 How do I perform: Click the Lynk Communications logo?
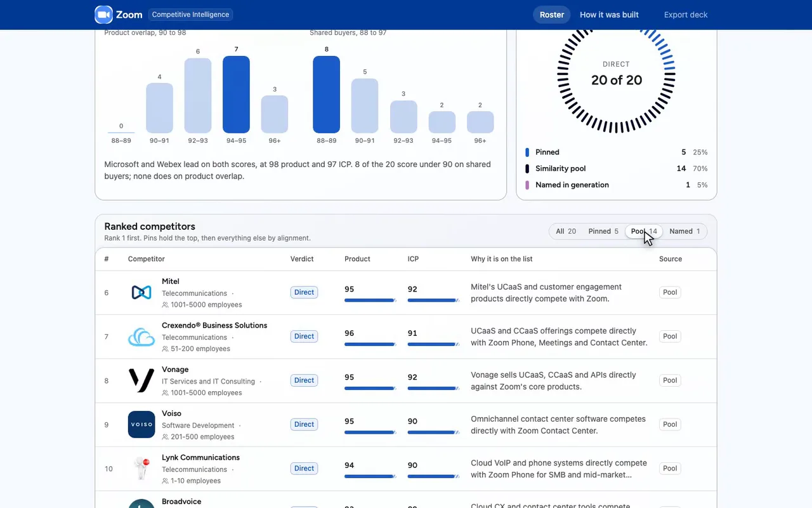pos(141,469)
